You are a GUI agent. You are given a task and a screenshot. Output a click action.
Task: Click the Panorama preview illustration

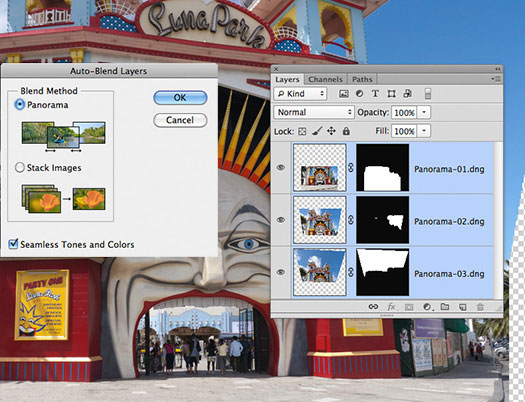[x=63, y=137]
